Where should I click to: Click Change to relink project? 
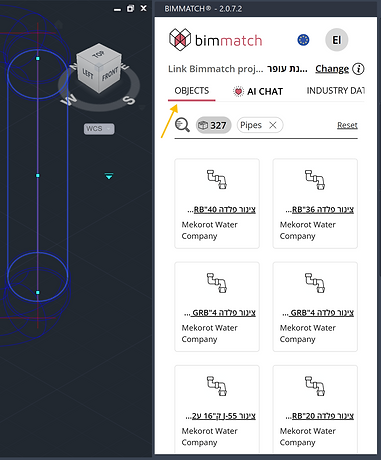click(332, 69)
